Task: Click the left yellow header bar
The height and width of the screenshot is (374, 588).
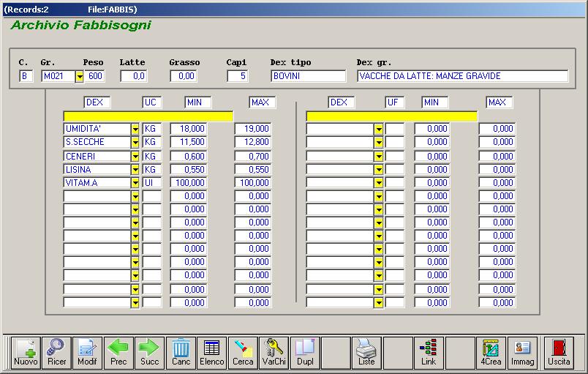Action: [x=148, y=116]
